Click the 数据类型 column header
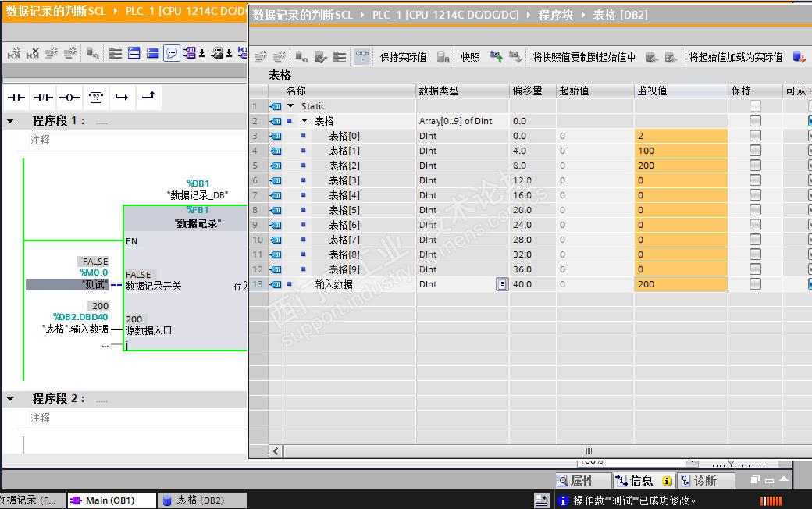This screenshot has height=509, width=812. click(463, 91)
